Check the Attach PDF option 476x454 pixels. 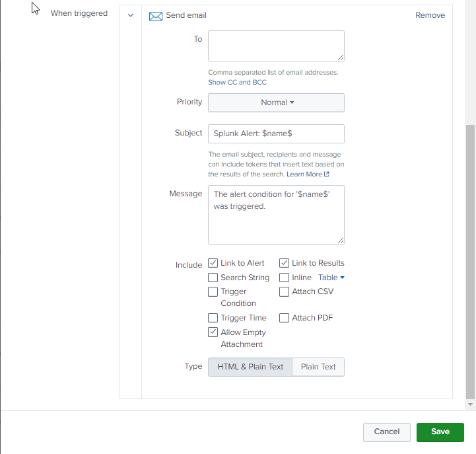[285, 318]
